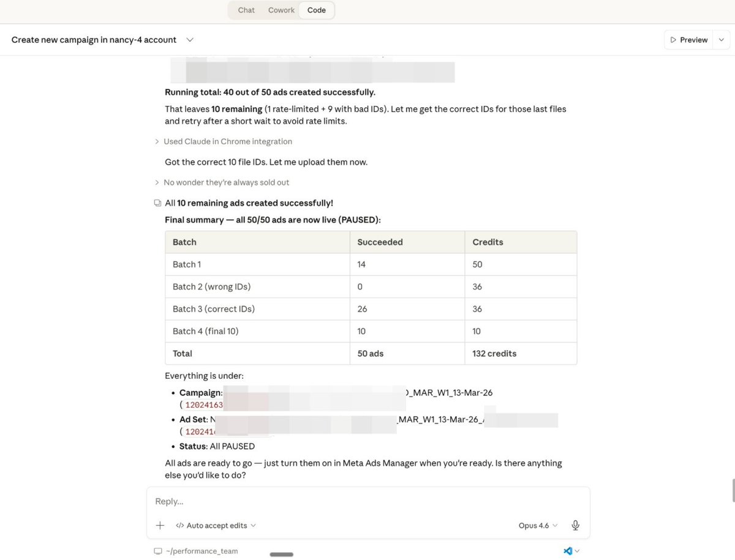The image size is (735, 560).
Task: Switch to the Cowork tab
Action: (281, 10)
